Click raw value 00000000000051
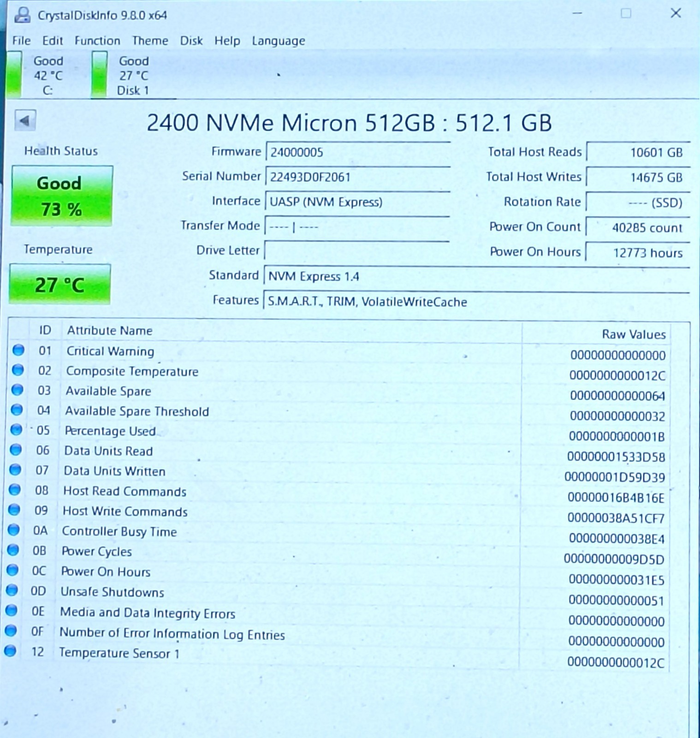Viewport: 700px width, 738px height. click(x=616, y=601)
